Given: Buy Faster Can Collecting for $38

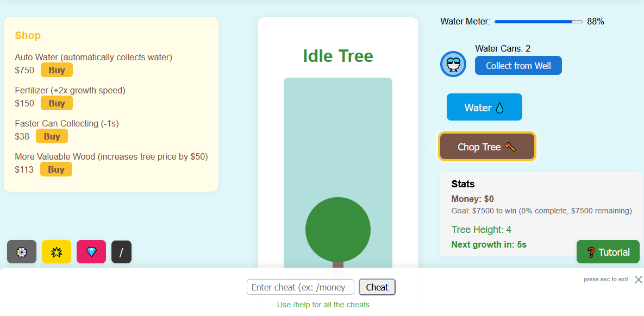Looking at the screenshot, I should 52,136.
